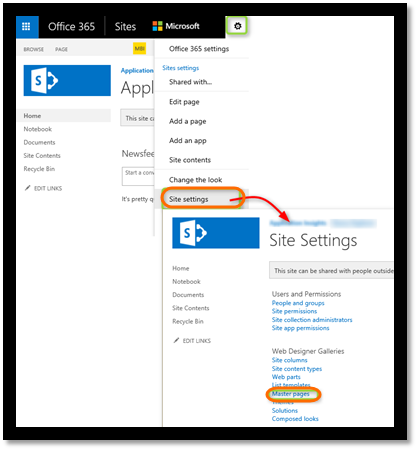Switch to the BROWSE ribbon tab
The width and height of the screenshot is (417, 450).
34,49
